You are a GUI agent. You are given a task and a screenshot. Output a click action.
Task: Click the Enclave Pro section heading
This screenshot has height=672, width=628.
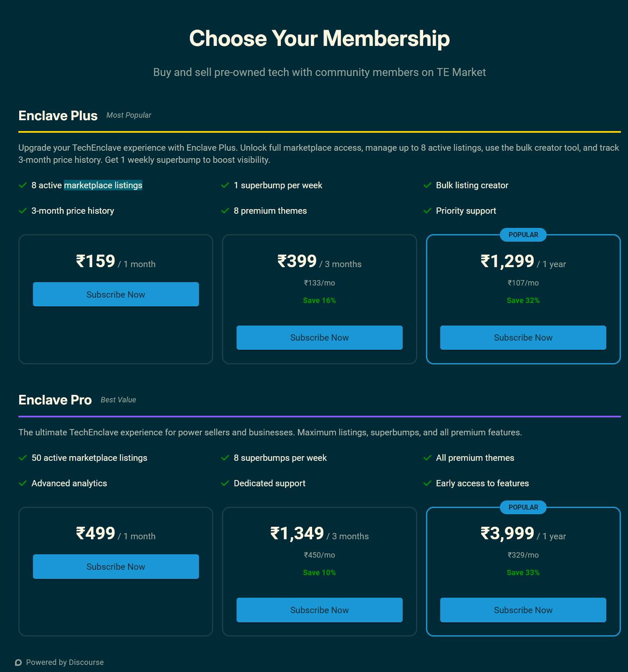[x=55, y=400]
